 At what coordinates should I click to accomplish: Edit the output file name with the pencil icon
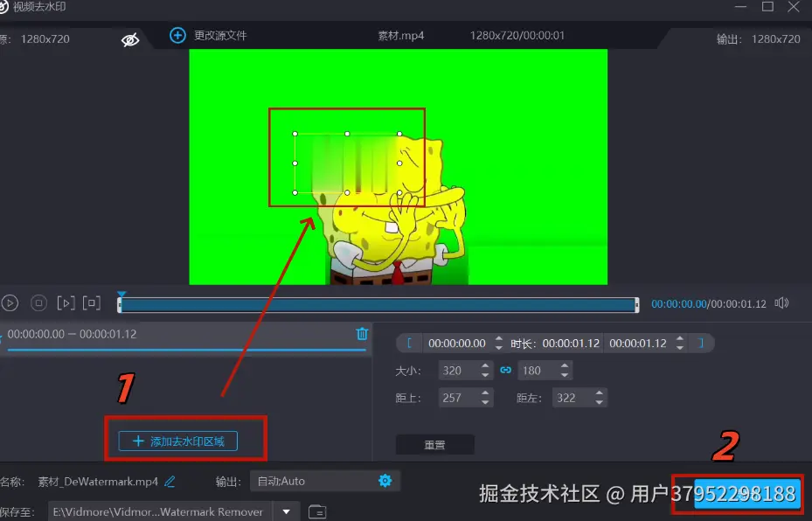click(170, 482)
